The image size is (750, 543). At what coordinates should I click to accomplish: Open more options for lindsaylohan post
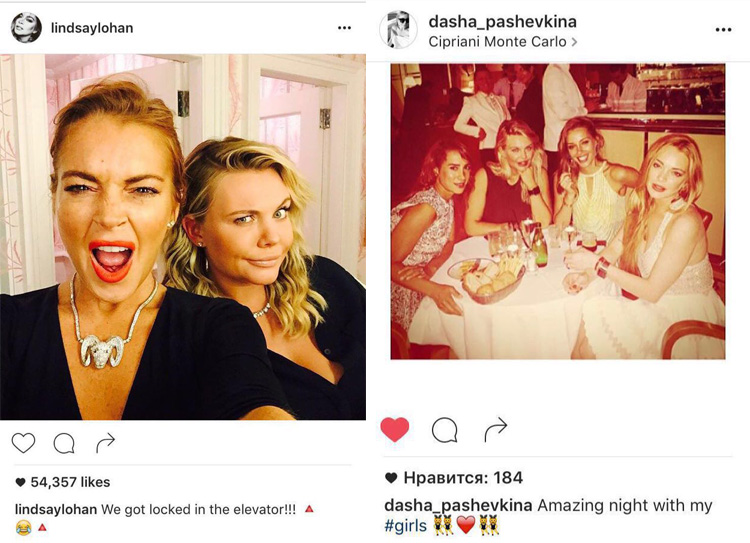pos(344,28)
